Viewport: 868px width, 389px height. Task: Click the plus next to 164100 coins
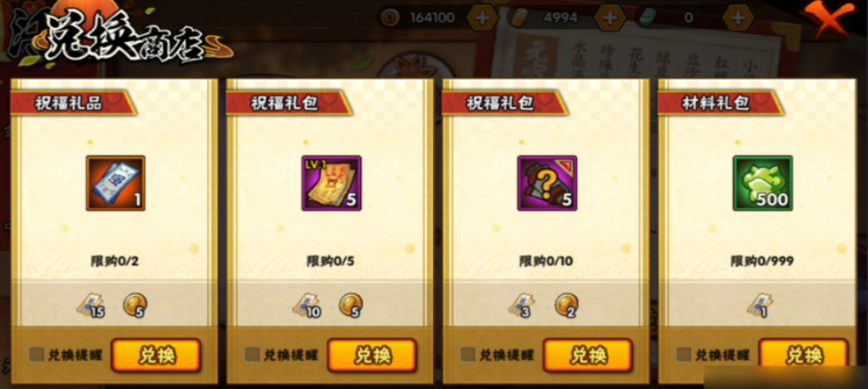[482, 18]
